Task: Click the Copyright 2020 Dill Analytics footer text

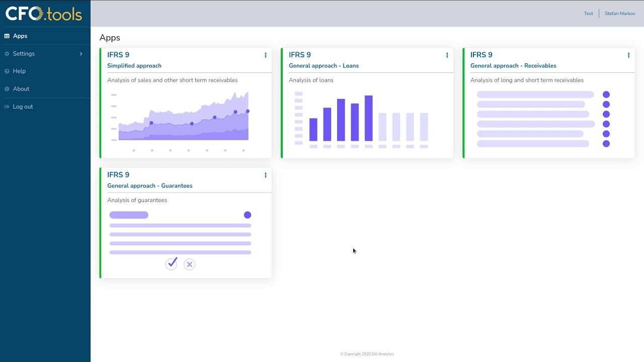Action: 367,354
